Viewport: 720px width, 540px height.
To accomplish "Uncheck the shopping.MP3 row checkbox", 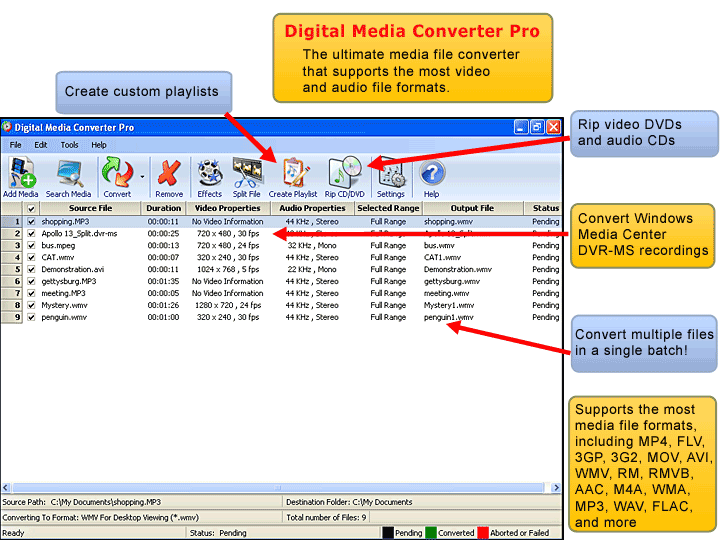I will pos(31,222).
